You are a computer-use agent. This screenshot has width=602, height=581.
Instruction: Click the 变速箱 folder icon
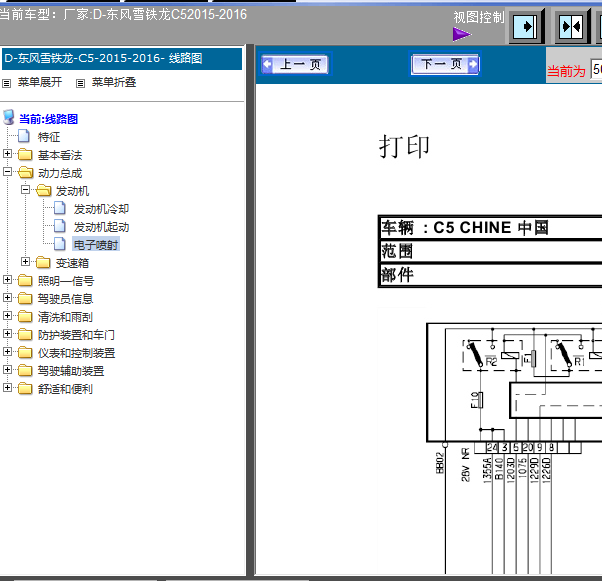click(x=43, y=262)
